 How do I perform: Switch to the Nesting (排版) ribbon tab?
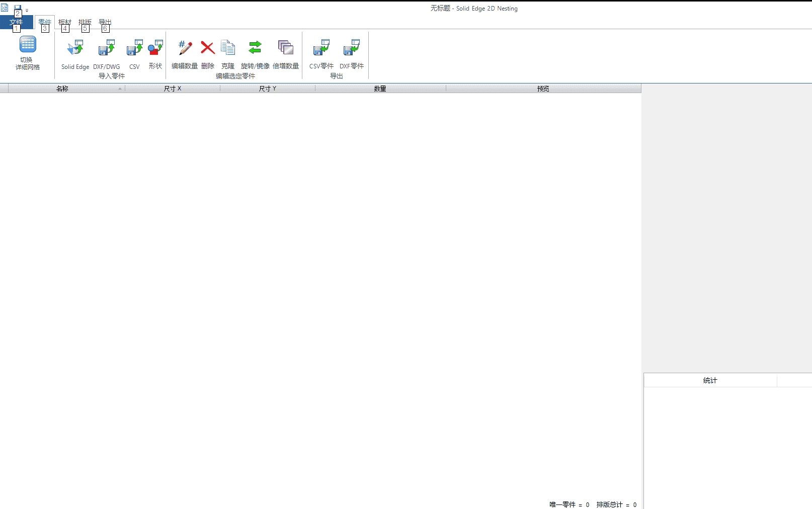click(85, 22)
